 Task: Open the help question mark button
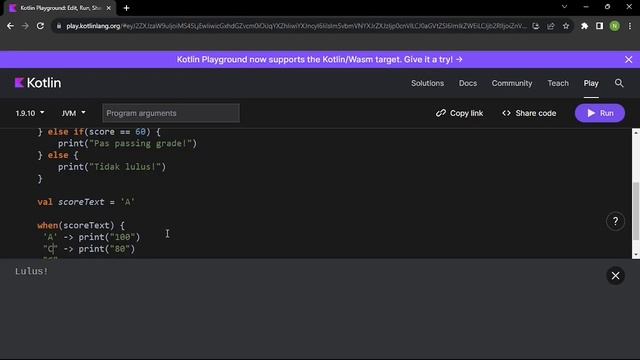pyautogui.click(x=615, y=221)
